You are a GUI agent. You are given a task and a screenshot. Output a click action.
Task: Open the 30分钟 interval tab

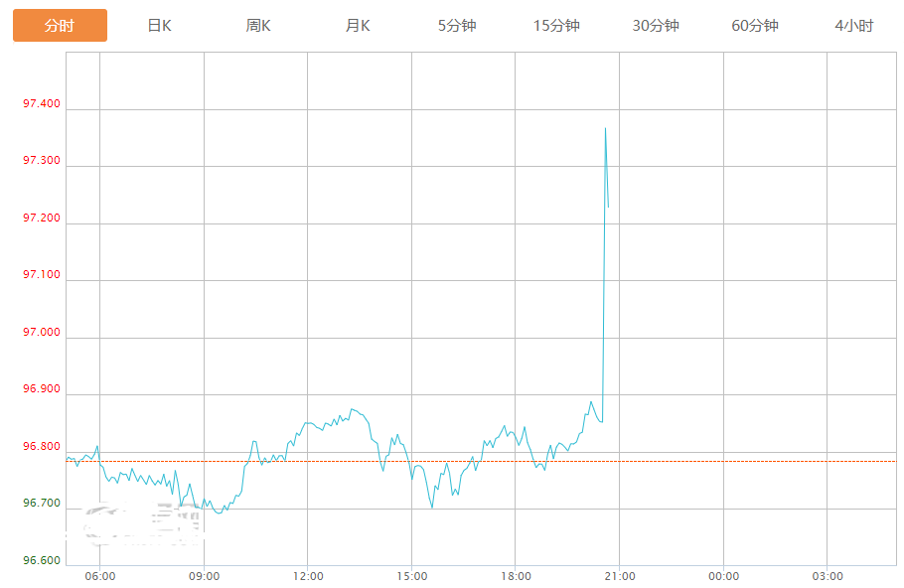tap(656, 26)
